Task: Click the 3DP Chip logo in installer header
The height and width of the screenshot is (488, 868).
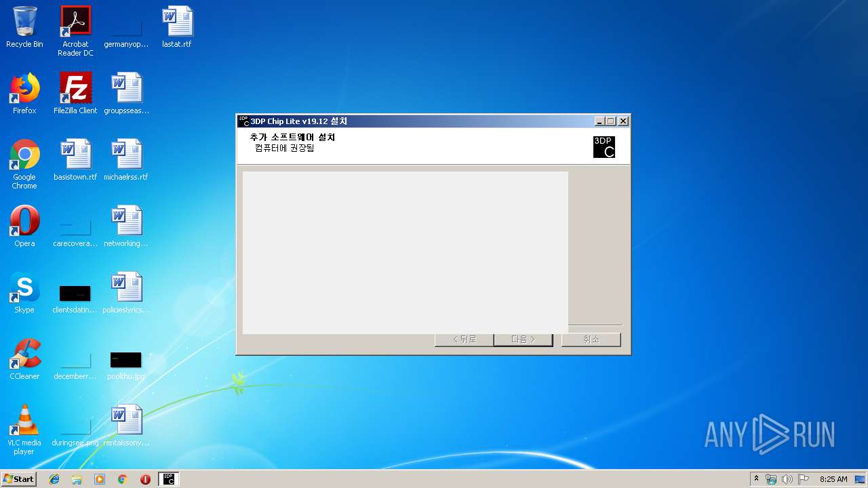Action: [x=604, y=147]
